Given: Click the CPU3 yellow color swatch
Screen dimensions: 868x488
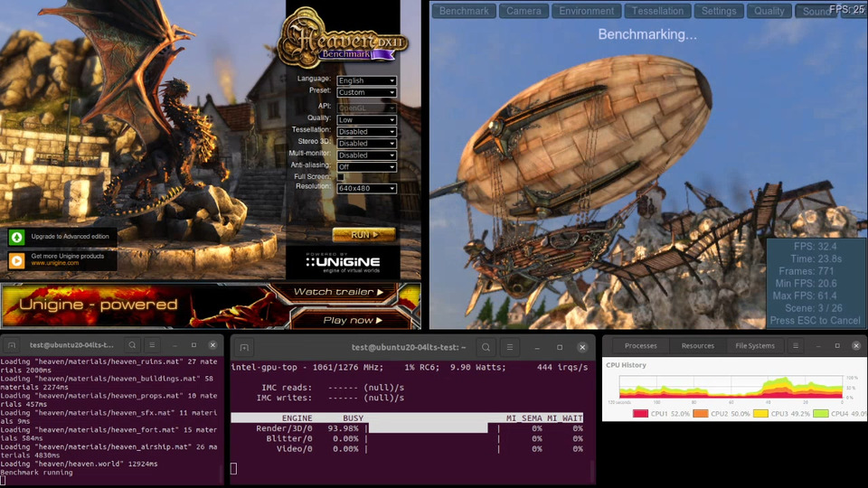Looking at the screenshot, I should [x=760, y=413].
